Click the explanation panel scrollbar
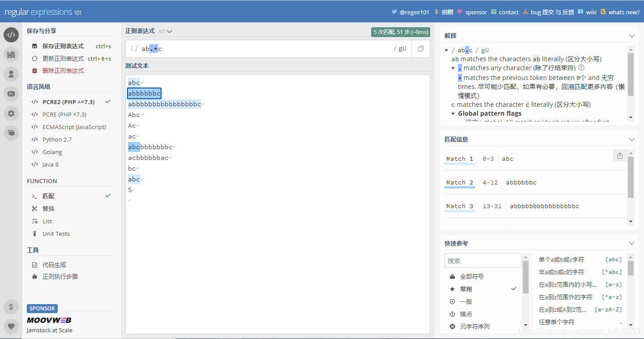This screenshot has height=339, width=644. [x=631, y=75]
